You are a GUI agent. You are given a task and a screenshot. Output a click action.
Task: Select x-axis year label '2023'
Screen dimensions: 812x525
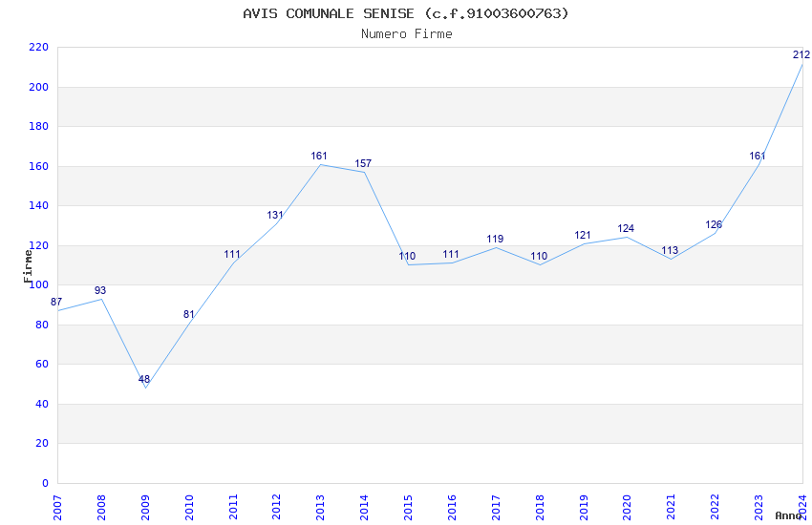point(759,508)
